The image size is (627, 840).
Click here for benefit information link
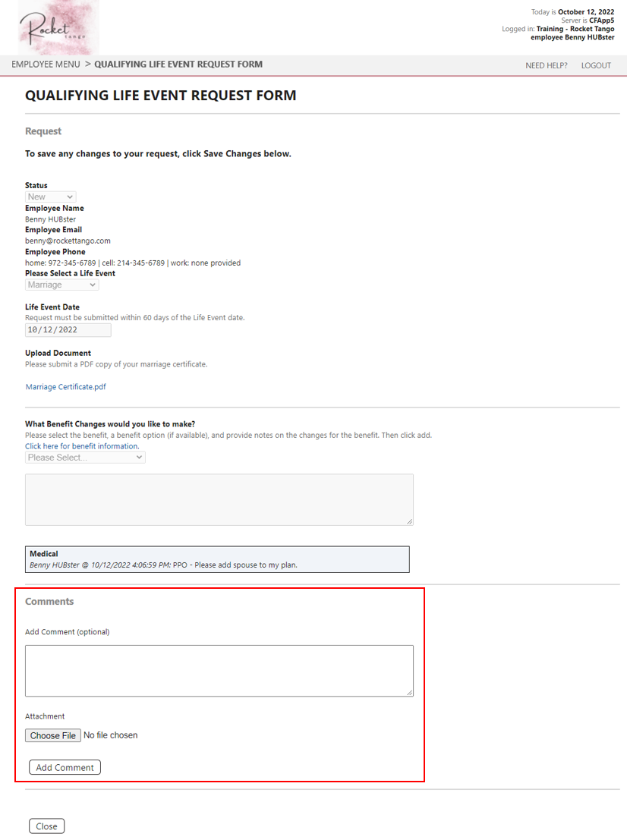click(81, 445)
